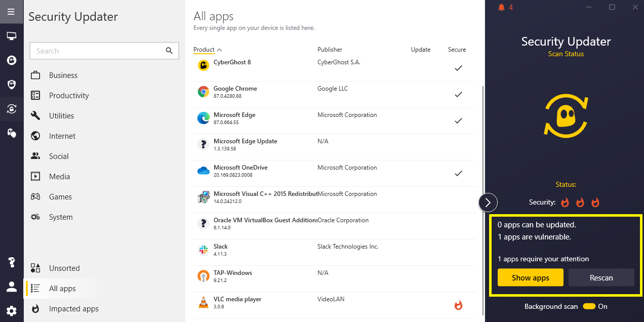Click the Secure column header
The width and height of the screenshot is (644, 322).
[x=457, y=50]
